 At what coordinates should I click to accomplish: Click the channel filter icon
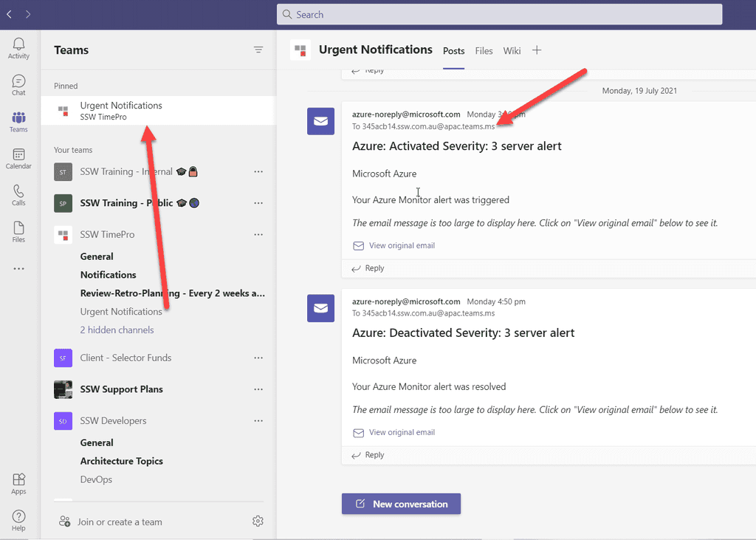pos(258,49)
